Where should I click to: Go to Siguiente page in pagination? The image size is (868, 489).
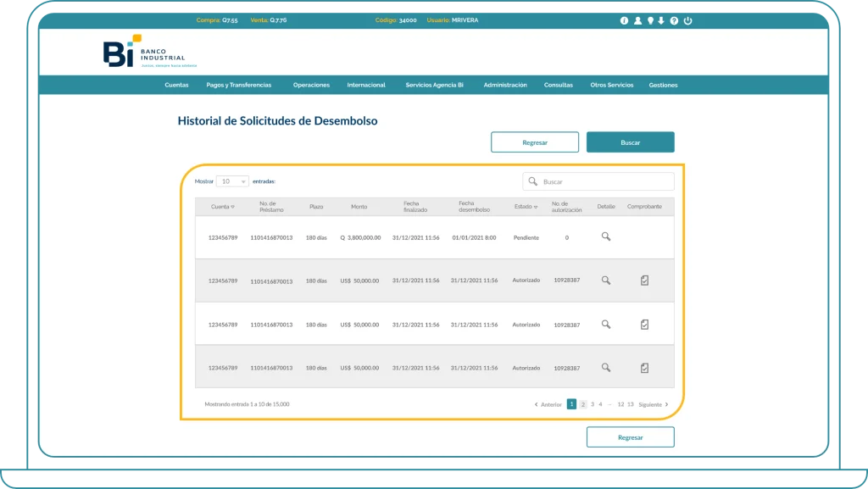click(x=653, y=404)
